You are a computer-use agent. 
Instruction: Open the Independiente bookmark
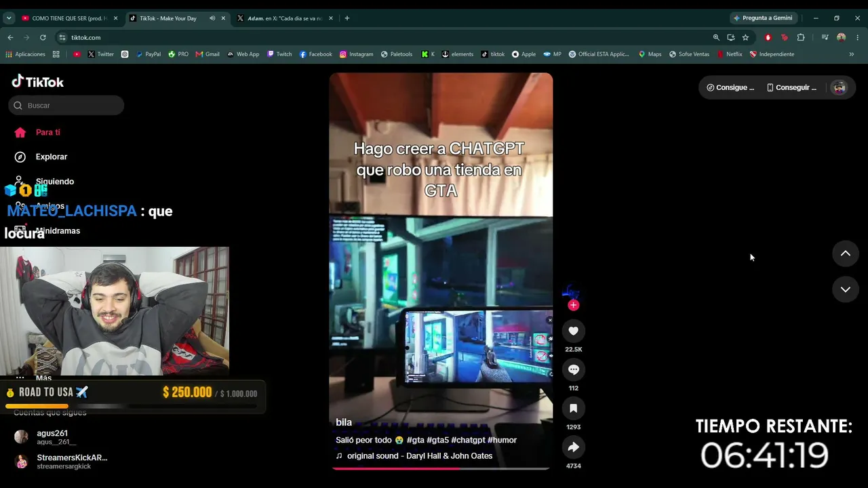pyautogui.click(x=772, y=54)
